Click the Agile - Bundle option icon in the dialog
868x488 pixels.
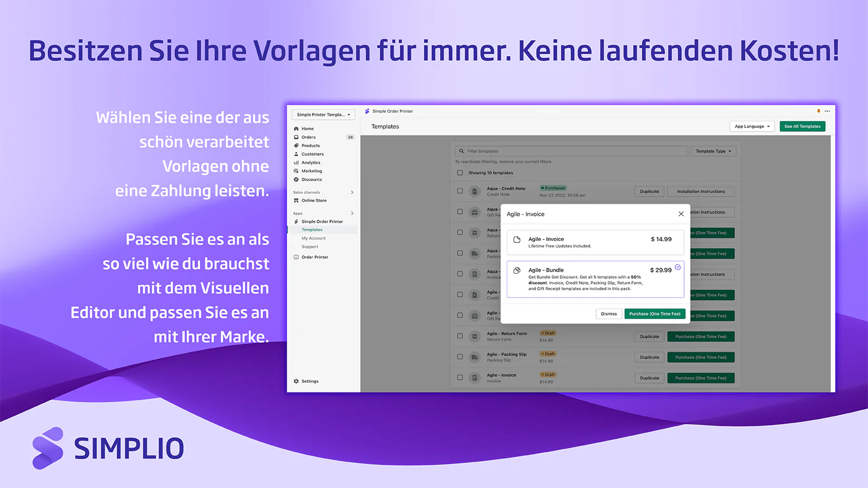point(517,270)
